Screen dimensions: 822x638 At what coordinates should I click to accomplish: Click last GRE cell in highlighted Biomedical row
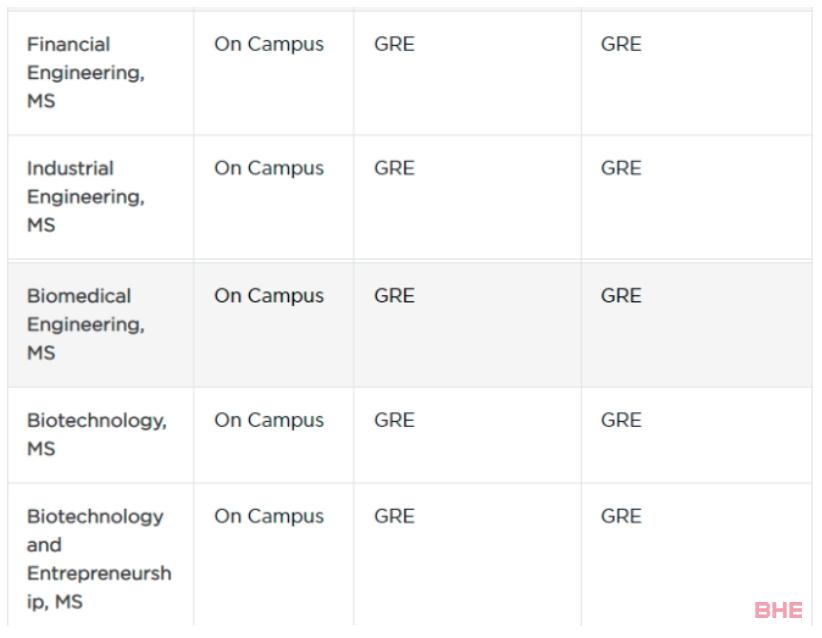pyautogui.click(x=621, y=296)
